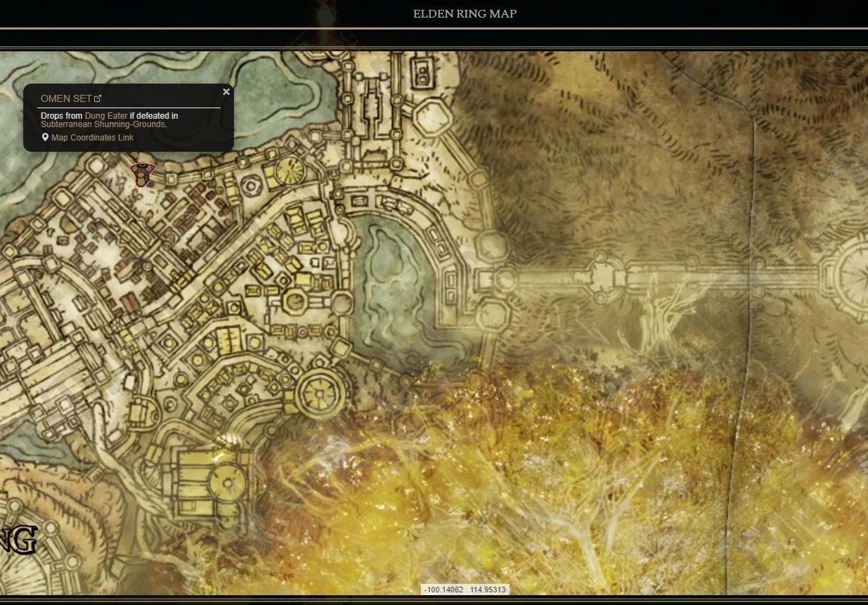Click the coordinates readout -100.14062 : 114.95313
This screenshot has width=868, height=605.
coord(464,590)
